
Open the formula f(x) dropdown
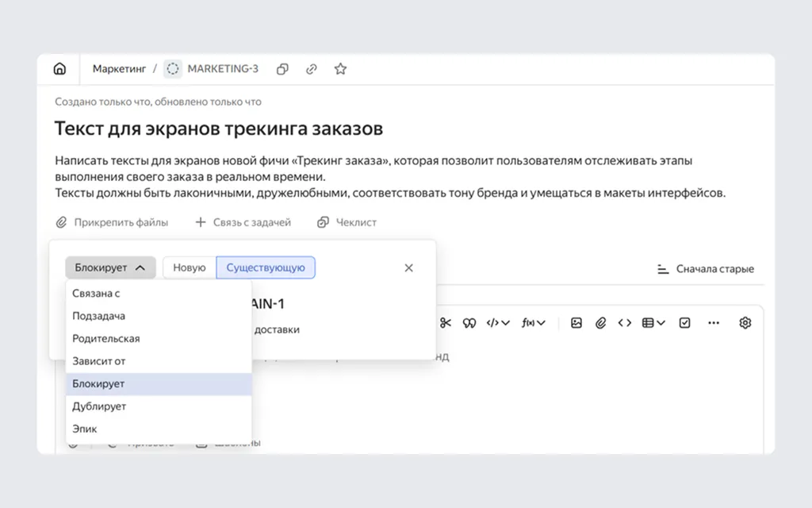pyautogui.click(x=534, y=323)
